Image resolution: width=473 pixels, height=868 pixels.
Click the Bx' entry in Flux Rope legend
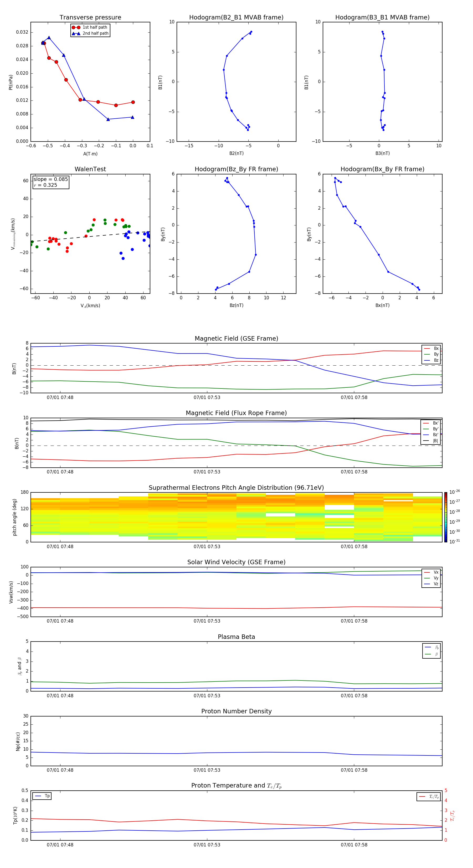pos(431,423)
